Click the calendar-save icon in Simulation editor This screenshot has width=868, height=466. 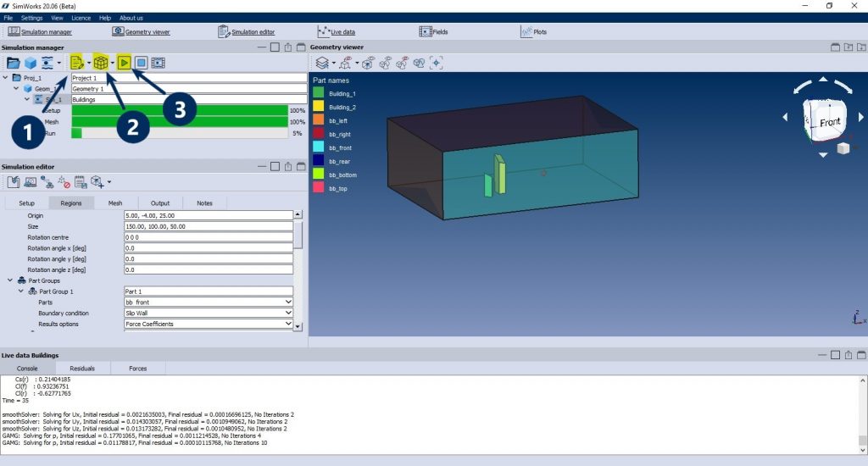tap(81, 182)
